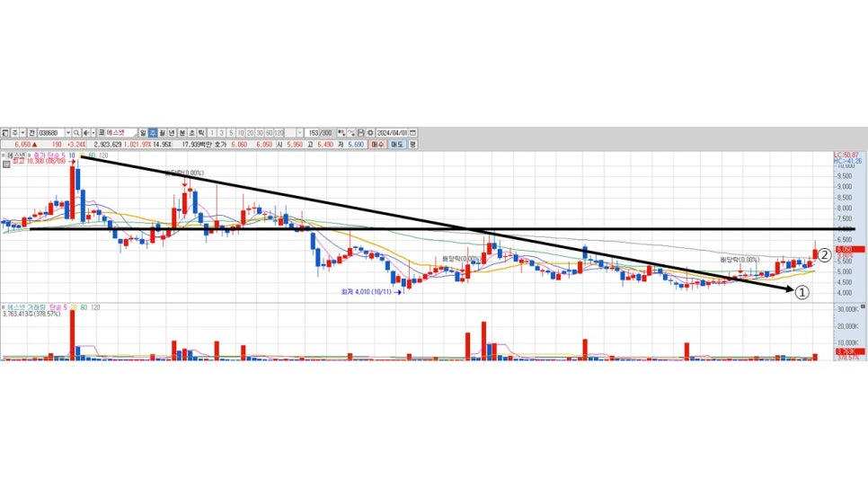Click the volume value 2,923,629

click(108, 145)
